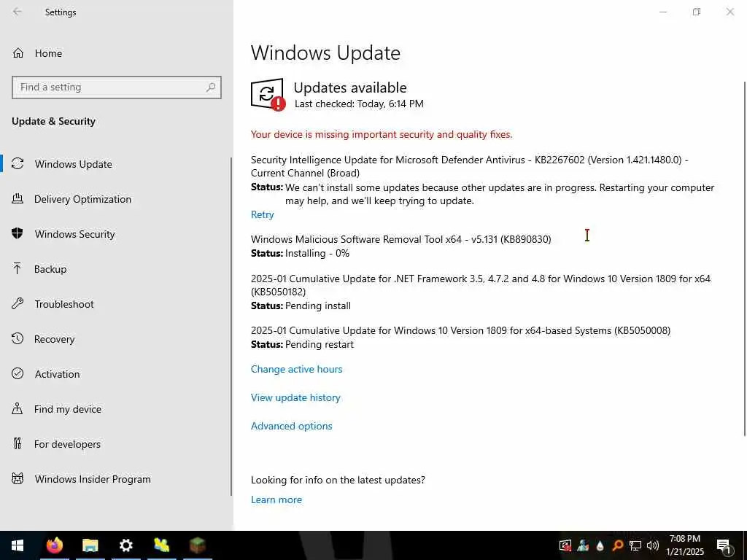Click the 'Status: Pending install' text

(301, 306)
